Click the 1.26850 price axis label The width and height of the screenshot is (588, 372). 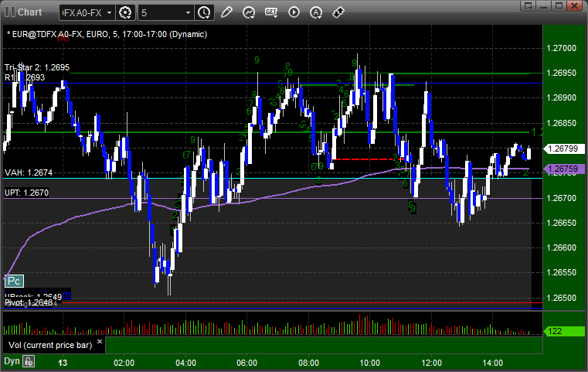562,123
